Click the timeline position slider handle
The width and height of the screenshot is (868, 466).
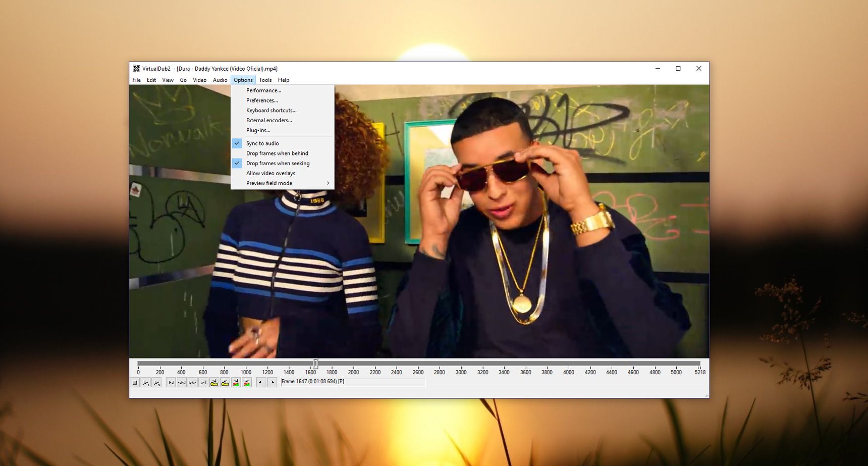point(315,364)
